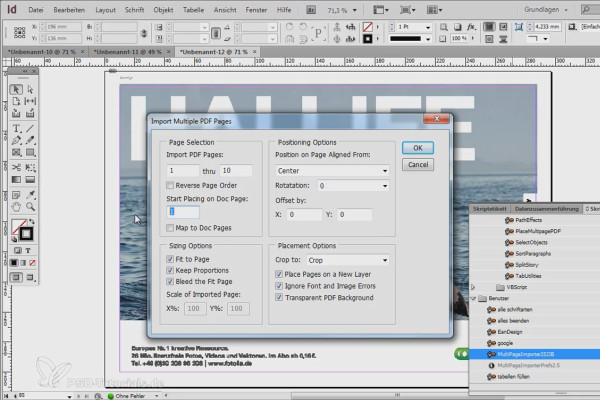The height and width of the screenshot is (400, 600).
Task: Select the Rectangle Frame tool
Action: (16, 152)
